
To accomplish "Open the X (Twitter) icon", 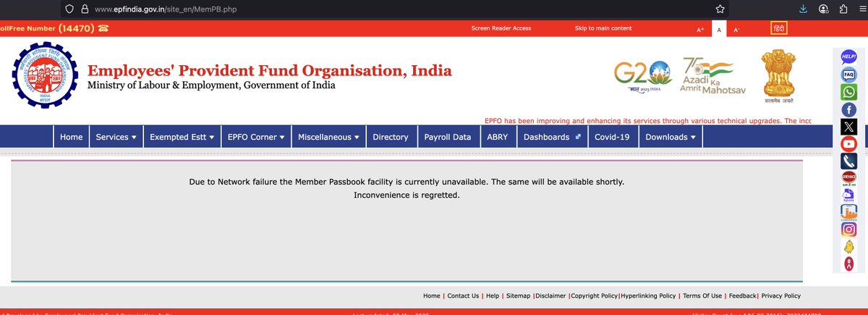I will (x=848, y=127).
